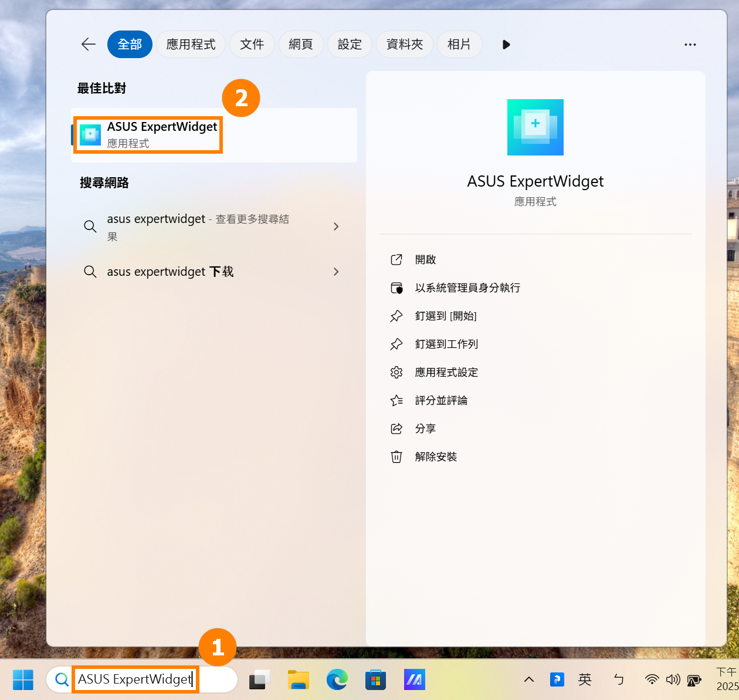Expand the asus expertwidget 查看更多搜尋結果 chevron
This screenshot has height=700, width=739.
coord(336,226)
